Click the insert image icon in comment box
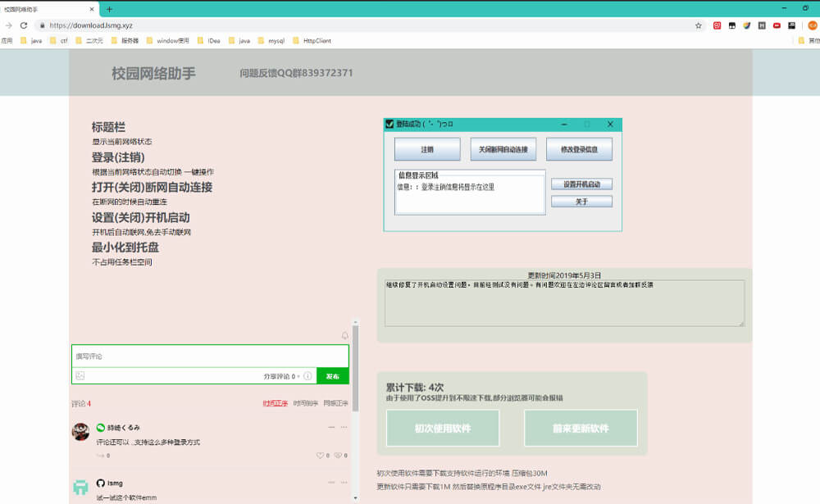The width and height of the screenshot is (820, 504). point(80,376)
